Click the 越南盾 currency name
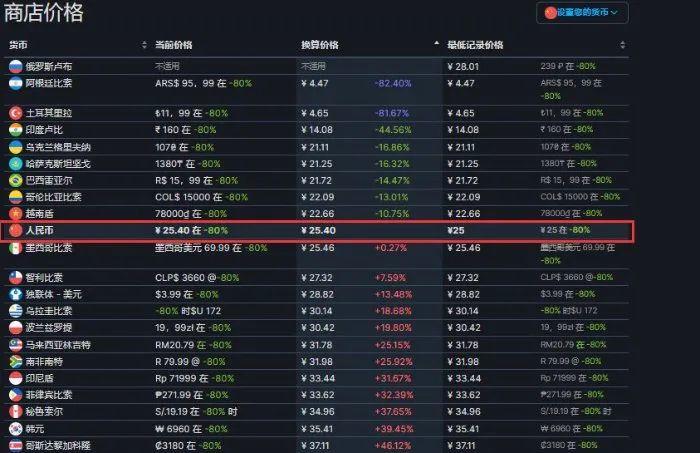Viewport: 700px width, 453px height. click(x=39, y=214)
